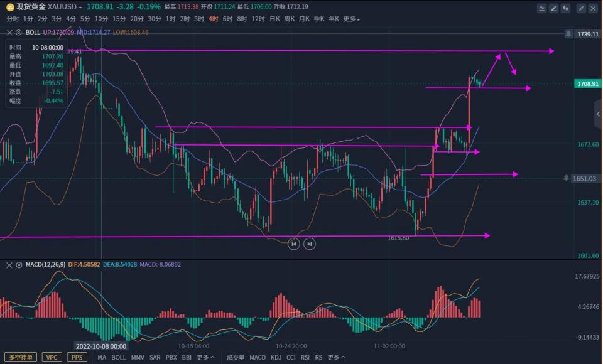Toggle the 多空挂单 overlay
The height and width of the screenshot is (364, 603).
tap(20, 357)
